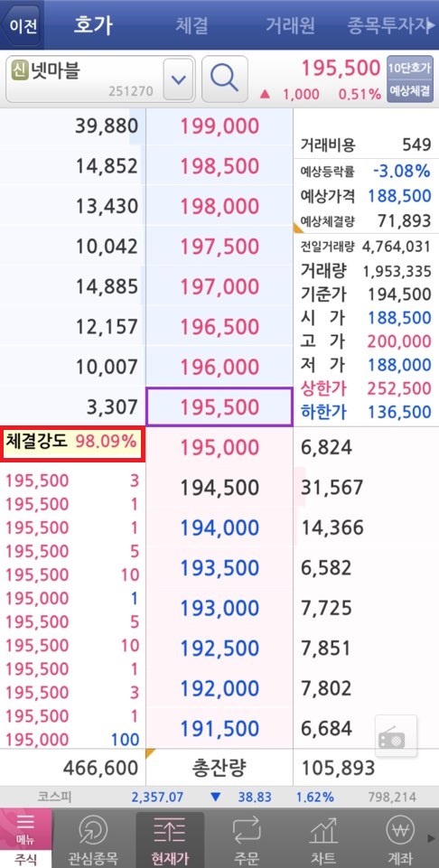Image resolution: width=439 pixels, height=868 pixels.
Task: Open the radio icon floating button
Action: coord(396,736)
